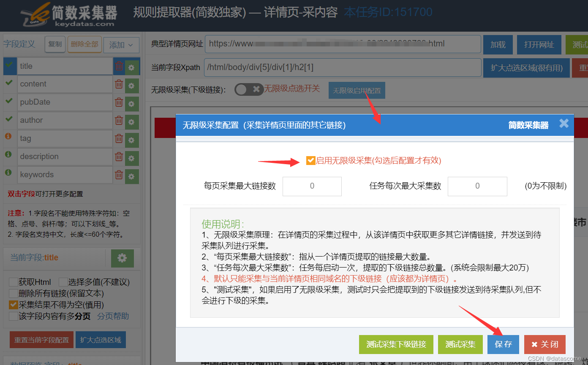The image size is (588, 365).
Task: Click the 加载 button
Action: point(498,45)
